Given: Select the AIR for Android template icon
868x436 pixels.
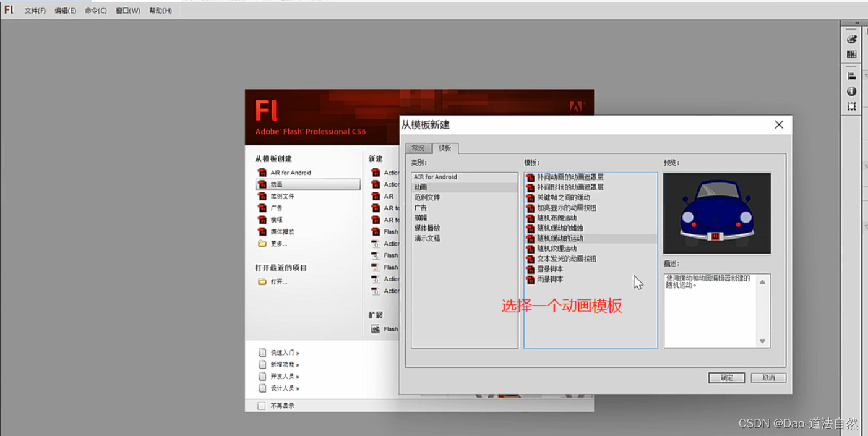Looking at the screenshot, I should 262,173.
